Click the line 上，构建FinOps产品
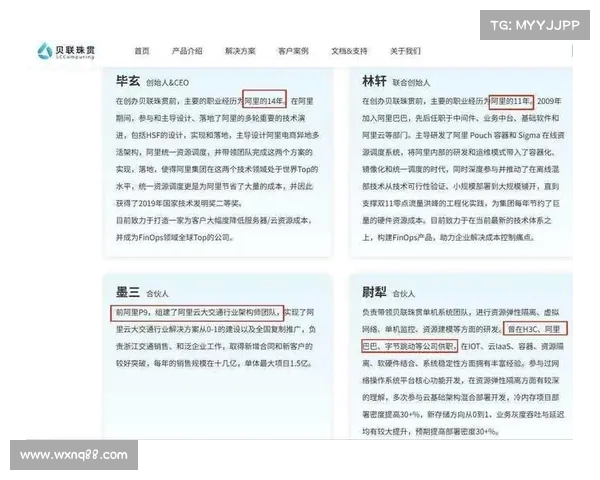This screenshot has height=480, width=600. point(448,237)
